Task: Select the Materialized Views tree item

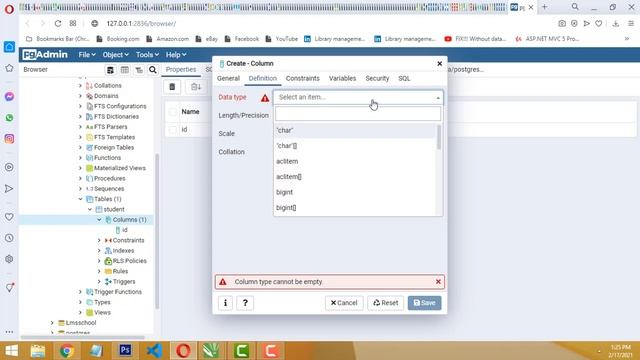Action: [120, 168]
